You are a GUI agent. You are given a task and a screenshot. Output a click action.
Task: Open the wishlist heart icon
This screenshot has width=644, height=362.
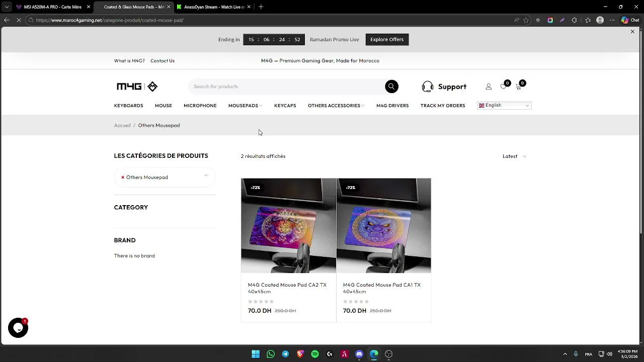pyautogui.click(x=504, y=86)
